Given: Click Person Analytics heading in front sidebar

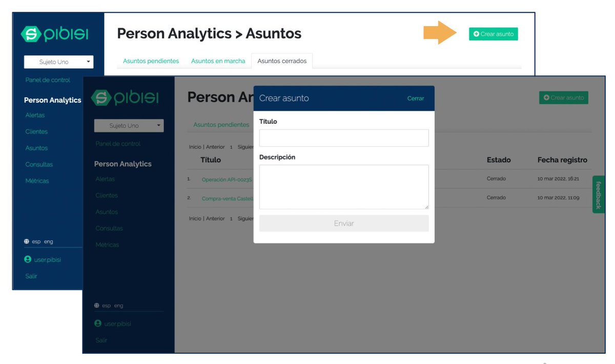Looking at the screenshot, I should point(123,164).
